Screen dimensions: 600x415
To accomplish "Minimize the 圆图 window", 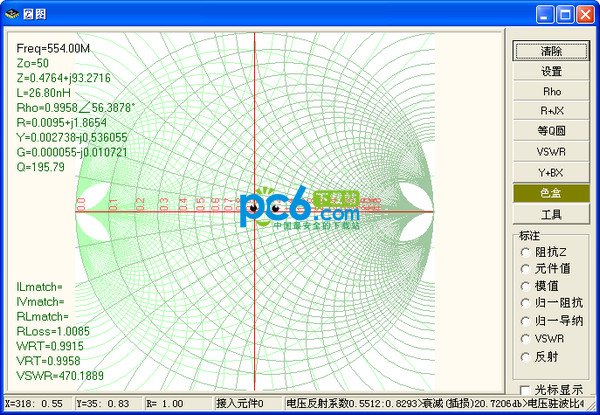I will click(544, 15).
